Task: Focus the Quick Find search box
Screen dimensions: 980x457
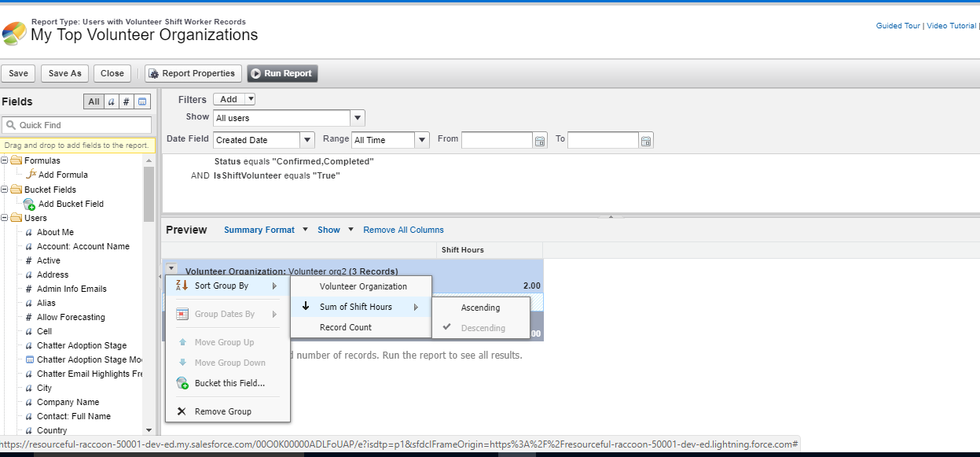Action: (76, 125)
